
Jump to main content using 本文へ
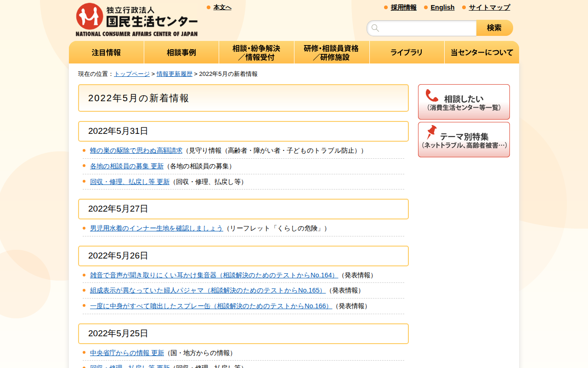[222, 7]
